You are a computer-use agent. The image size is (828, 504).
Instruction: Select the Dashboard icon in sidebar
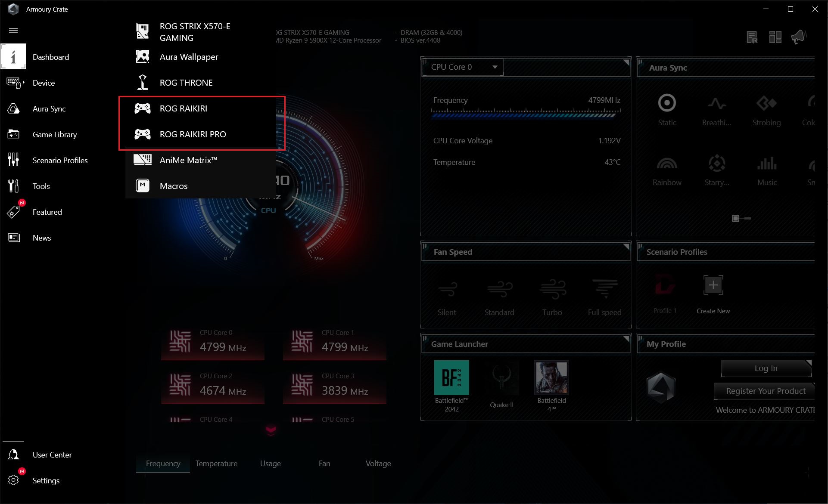14,57
